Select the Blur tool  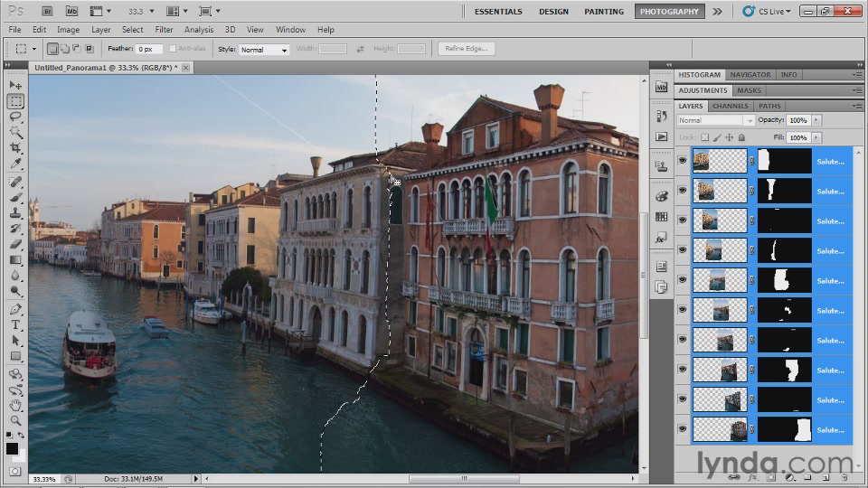click(15, 275)
